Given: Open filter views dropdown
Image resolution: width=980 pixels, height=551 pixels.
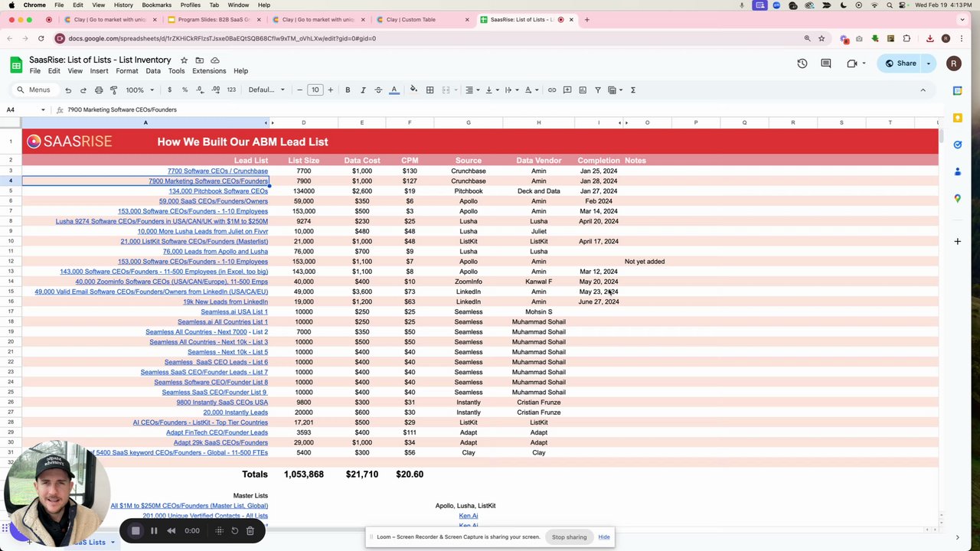Looking at the screenshot, I should pyautogui.click(x=614, y=90).
